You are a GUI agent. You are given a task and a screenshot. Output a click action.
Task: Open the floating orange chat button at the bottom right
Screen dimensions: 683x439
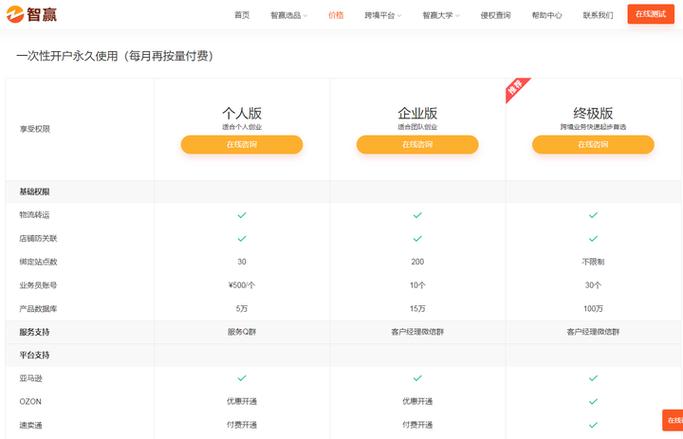click(x=673, y=420)
